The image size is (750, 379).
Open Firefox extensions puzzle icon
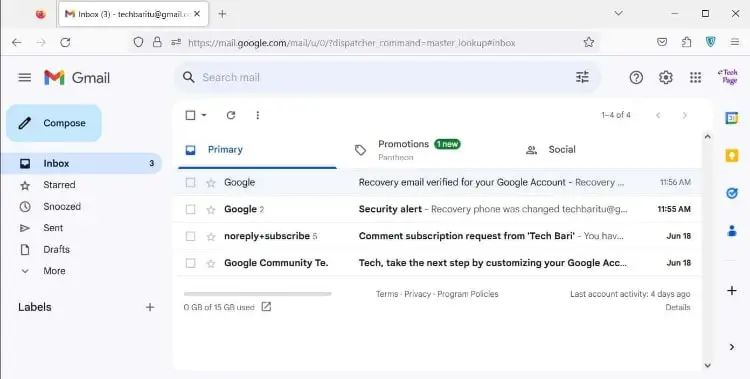(x=686, y=42)
